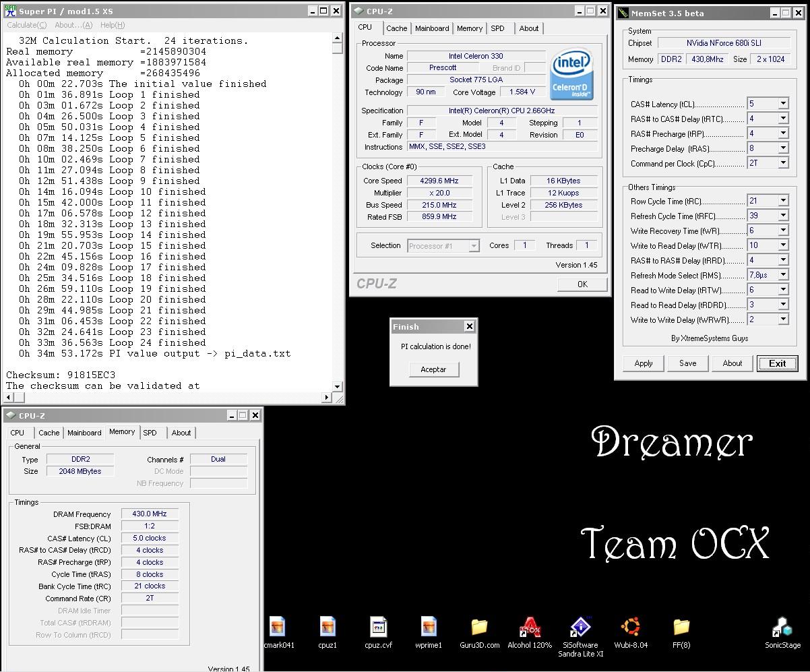Open Read to Write Delay (tRTW) dropdown
This screenshot has width=810, height=672.
point(783,290)
